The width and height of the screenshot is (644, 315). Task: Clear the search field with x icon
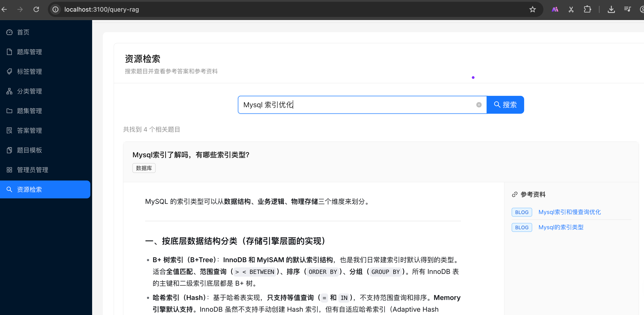(x=479, y=105)
